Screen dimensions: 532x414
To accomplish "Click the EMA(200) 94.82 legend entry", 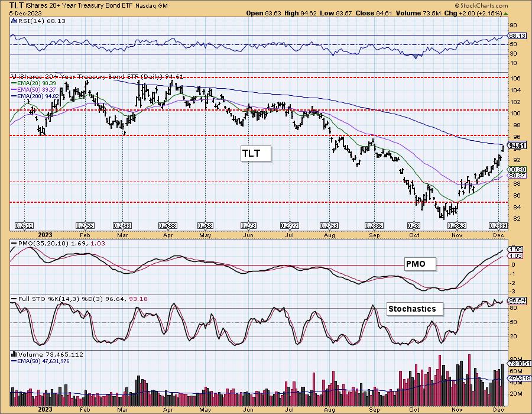I will tap(35, 96).
